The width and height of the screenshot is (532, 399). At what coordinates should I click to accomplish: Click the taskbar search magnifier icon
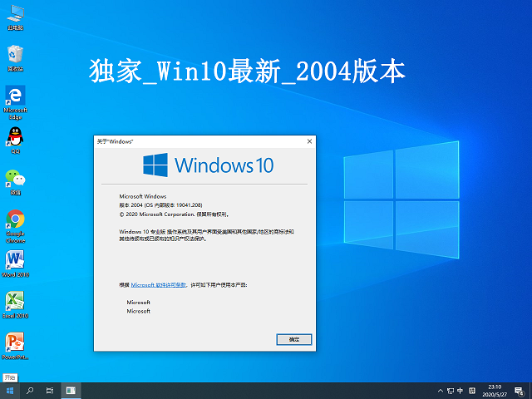(31, 391)
